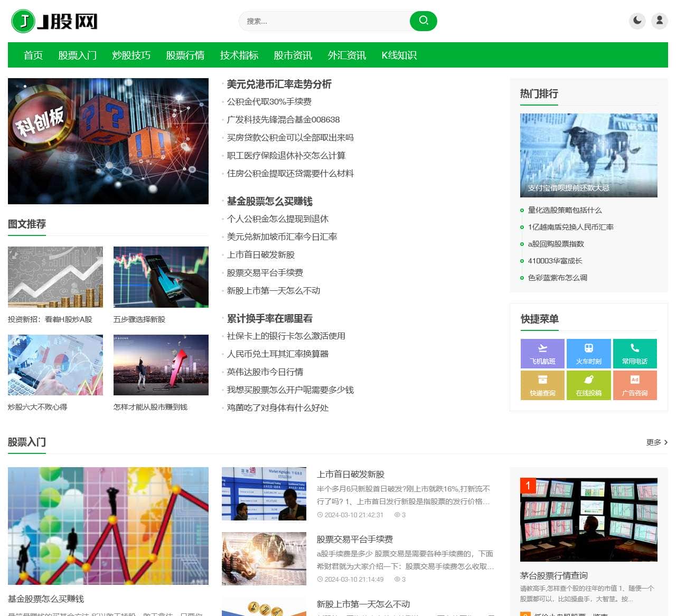Open 茅台股票行情查询 article
Image resolution: width=676 pixels, height=616 pixels.
tap(553, 575)
